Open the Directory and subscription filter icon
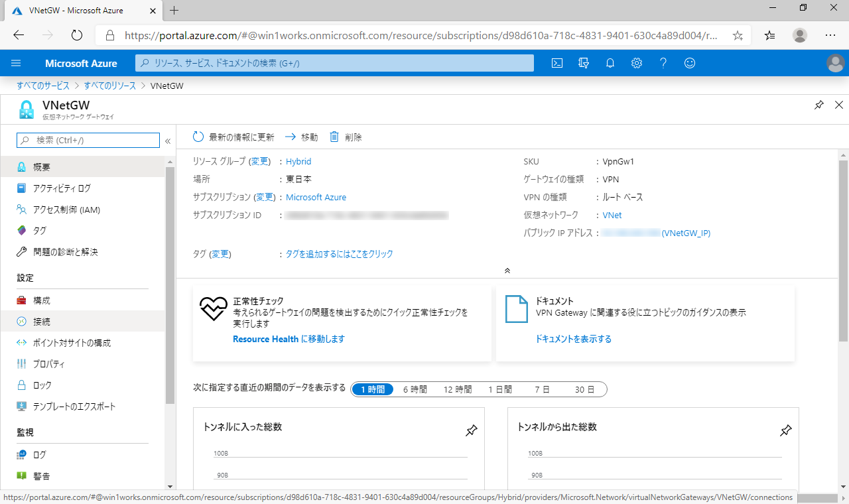The image size is (849, 504). [x=584, y=63]
